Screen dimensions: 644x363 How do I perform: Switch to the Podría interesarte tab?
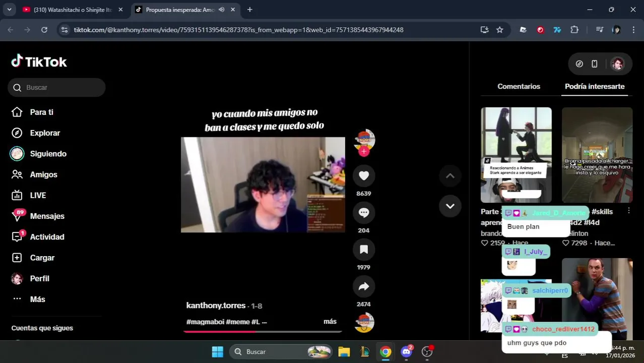click(x=595, y=86)
